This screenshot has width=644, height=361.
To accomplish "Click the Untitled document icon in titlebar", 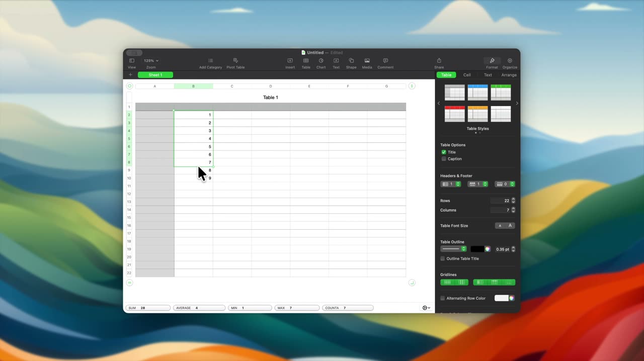I will 303,52.
